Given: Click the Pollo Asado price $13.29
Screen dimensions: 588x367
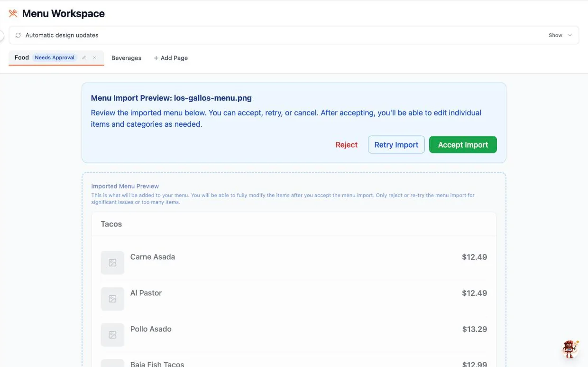Looking at the screenshot, I should click(475, 329).
